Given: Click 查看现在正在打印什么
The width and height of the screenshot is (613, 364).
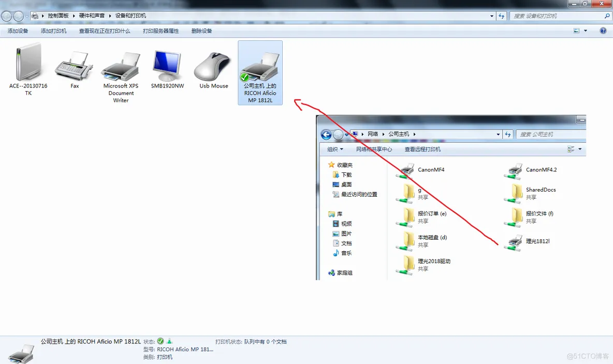Looking at the screenshot, I should tap(105, 31).
